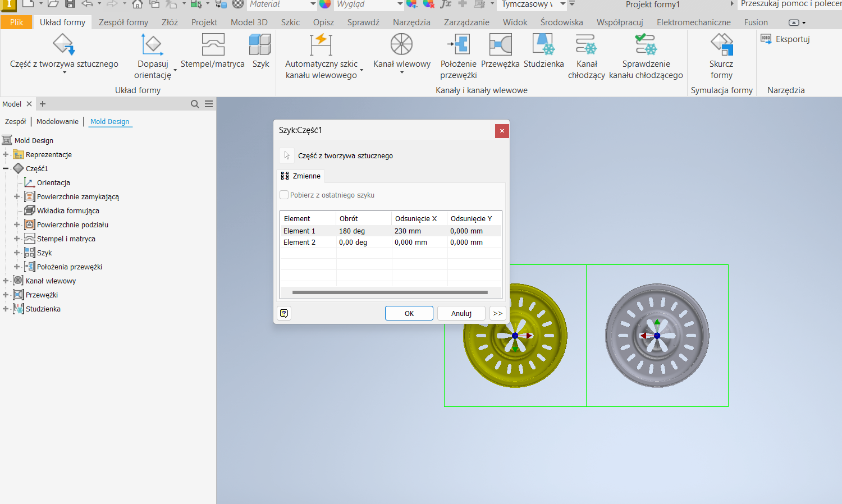The width and height of the screenshot is (842, 504).
Task: Open the Położenie przewężki tool
Action: point(458,56)
